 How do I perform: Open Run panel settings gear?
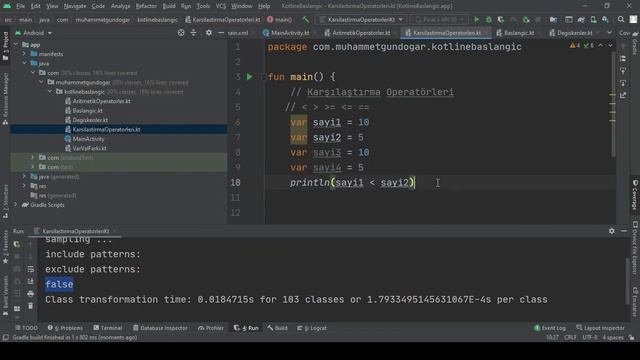tap(611, 231)
